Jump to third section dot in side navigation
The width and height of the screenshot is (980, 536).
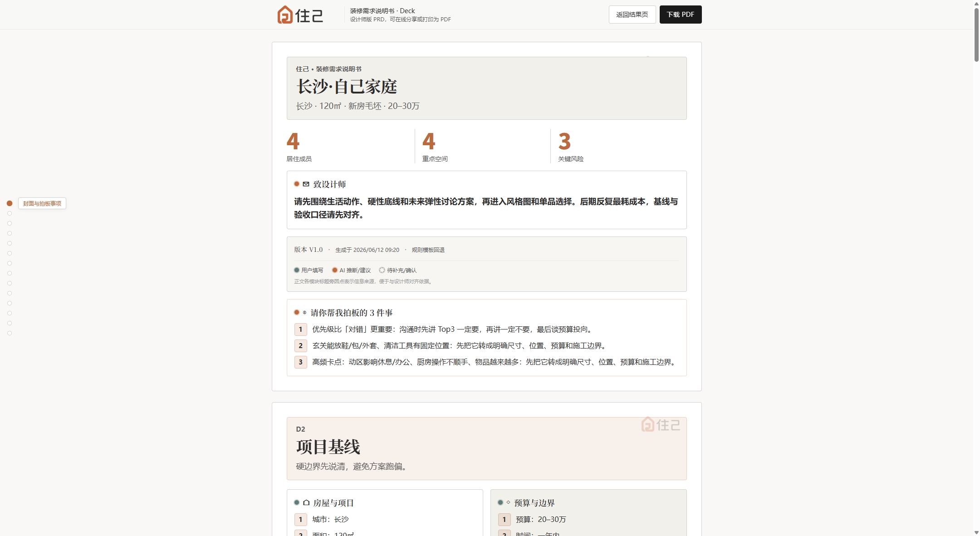[10, 223]
